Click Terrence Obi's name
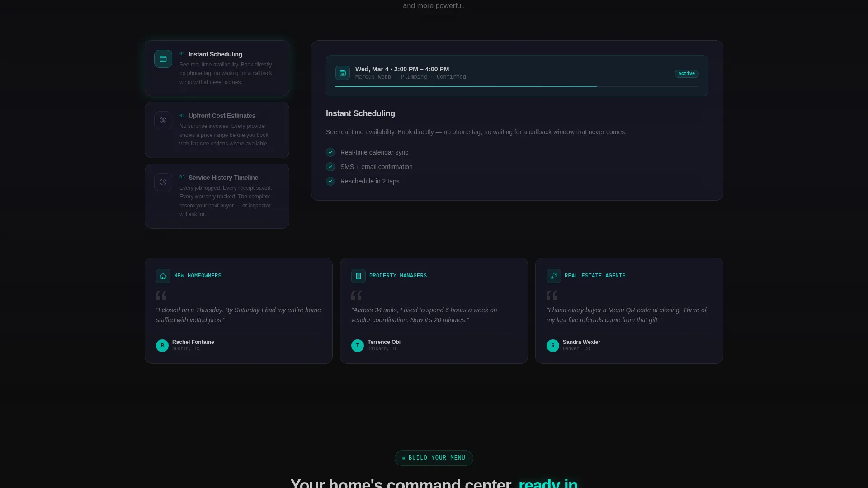 [384, 342]
